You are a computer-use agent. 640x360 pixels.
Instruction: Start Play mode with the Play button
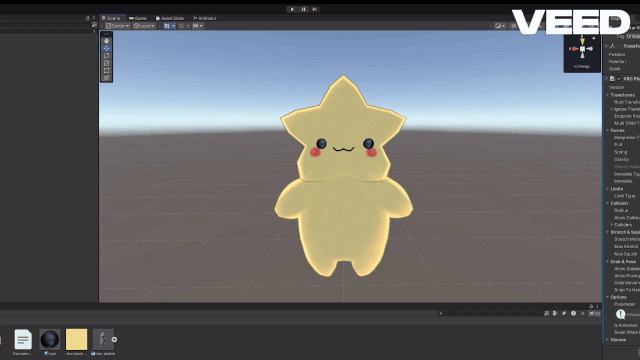tap(292, 9)
